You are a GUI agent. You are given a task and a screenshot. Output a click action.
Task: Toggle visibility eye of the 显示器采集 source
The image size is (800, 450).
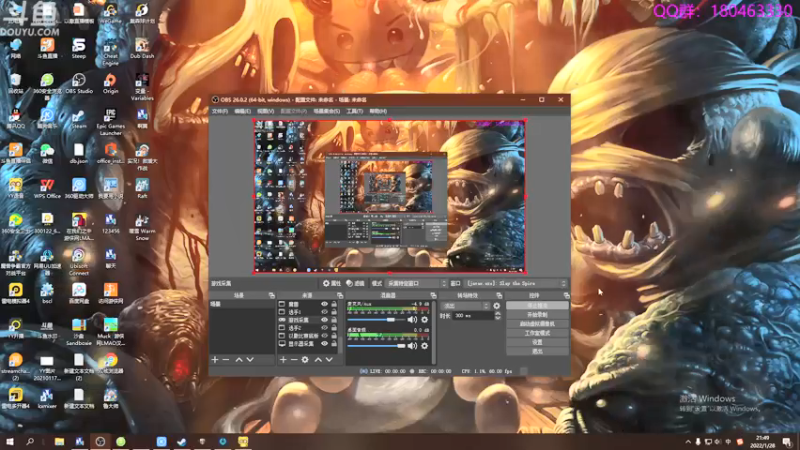[324, 344]
